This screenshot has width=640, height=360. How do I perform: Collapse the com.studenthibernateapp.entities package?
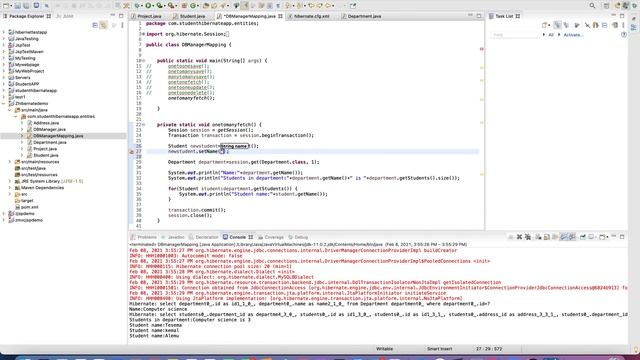pos(16,117)
